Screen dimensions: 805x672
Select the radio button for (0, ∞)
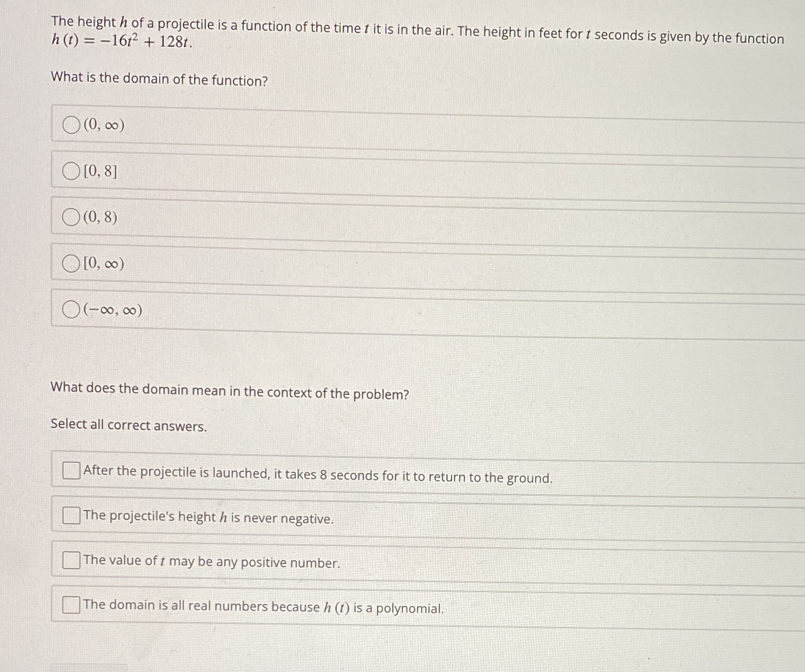[x=71, y=125]
